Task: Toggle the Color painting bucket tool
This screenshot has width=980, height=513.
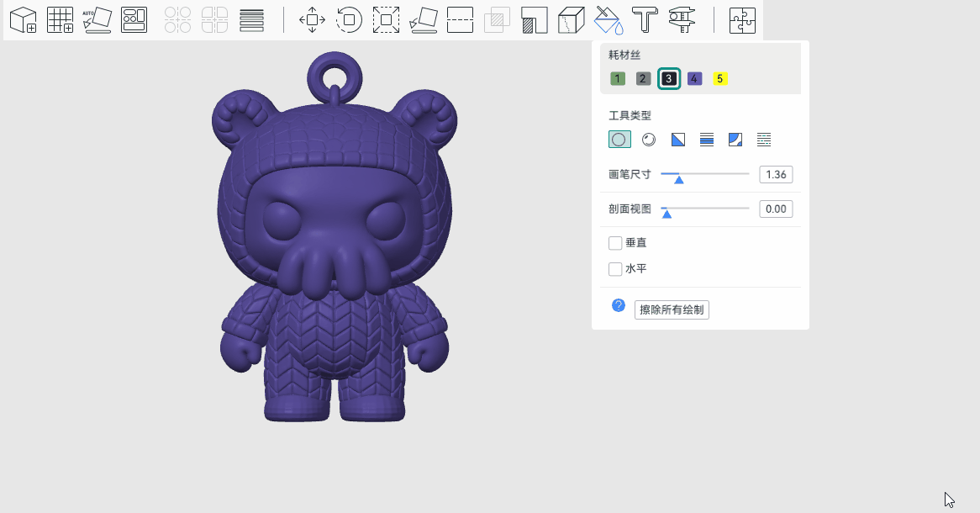Action: tap(609, 20)
